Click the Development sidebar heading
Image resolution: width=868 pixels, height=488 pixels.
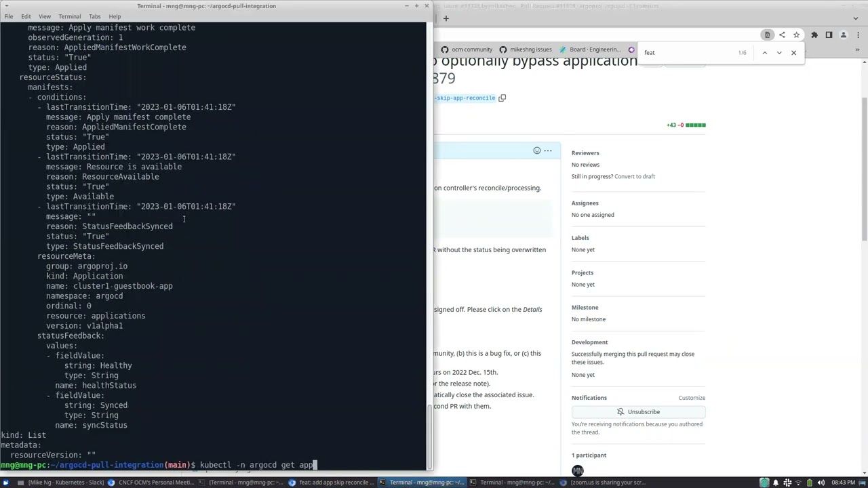pos(589,342)
